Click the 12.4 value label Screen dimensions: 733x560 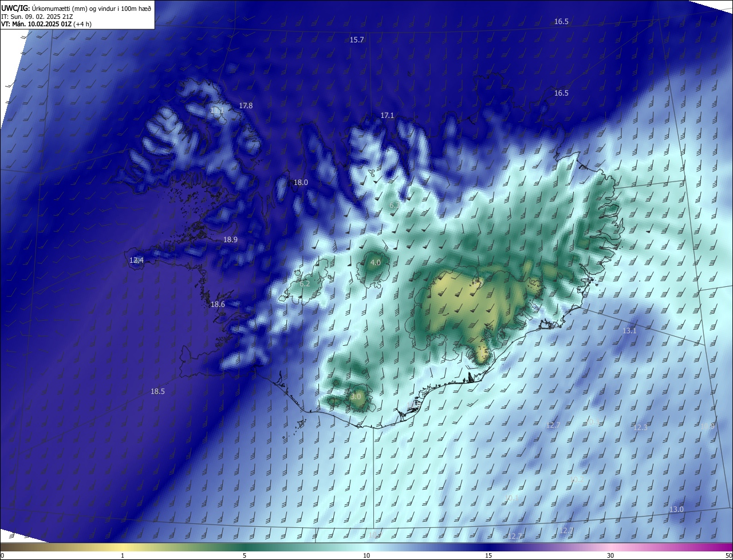136,260
